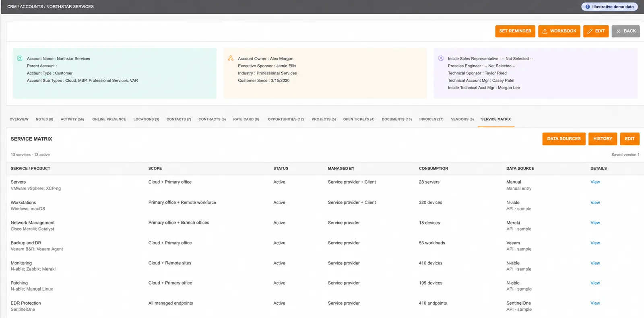The height and width of the screenshot is (318, 644).
Task: Switch to the Projects (5) tab
Action: click(324, 119)
